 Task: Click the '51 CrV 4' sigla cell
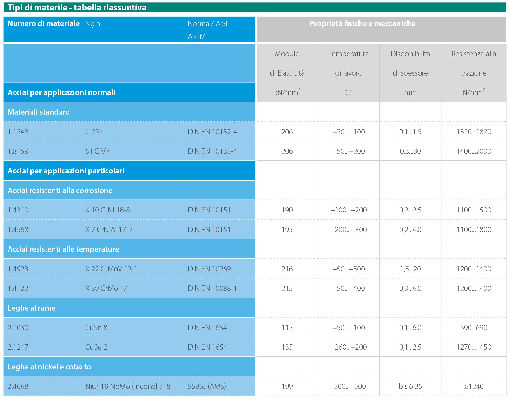[98, 151]
